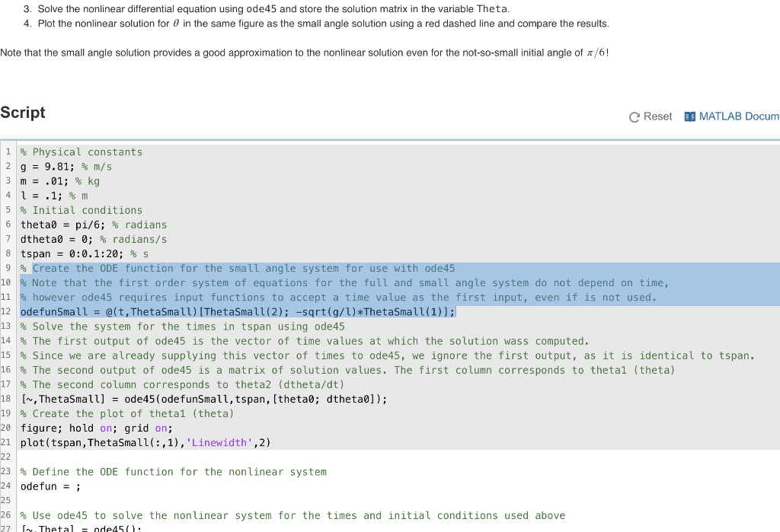Click the % Physical constants comment
Viewport: 780px width, 532px height.
pos(80,151)
